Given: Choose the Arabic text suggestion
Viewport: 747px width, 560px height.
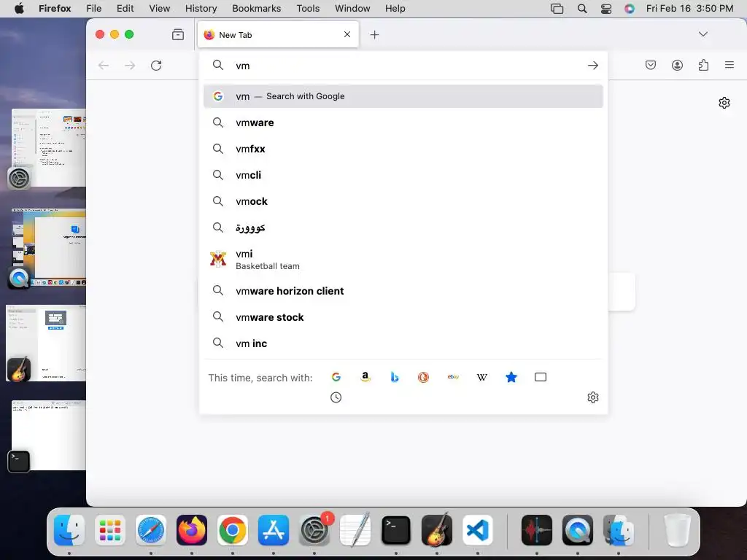Looking at the screenshot, I should tap(403, 227).
